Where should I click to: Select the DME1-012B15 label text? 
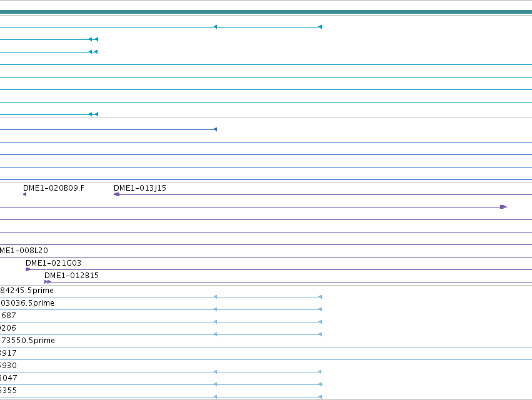[x=72, y=276]
